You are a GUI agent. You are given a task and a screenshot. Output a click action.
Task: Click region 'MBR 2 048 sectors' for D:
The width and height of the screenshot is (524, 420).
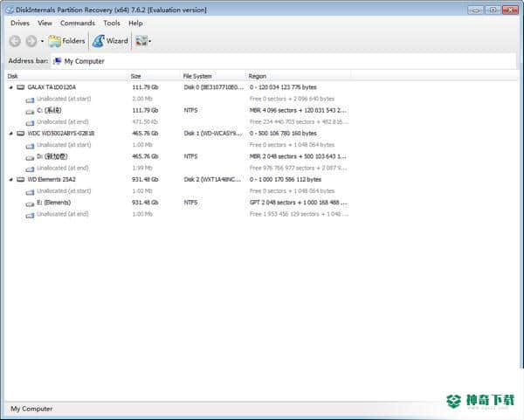point(298,156)
